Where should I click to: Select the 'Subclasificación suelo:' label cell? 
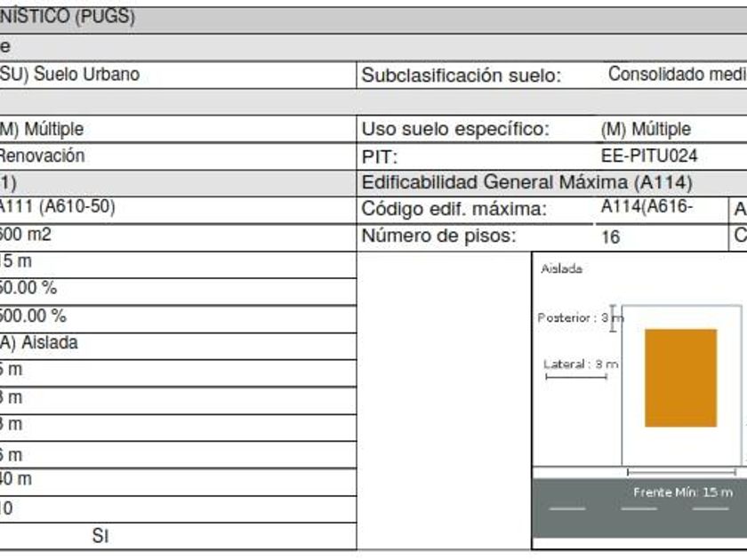[461, 76]
